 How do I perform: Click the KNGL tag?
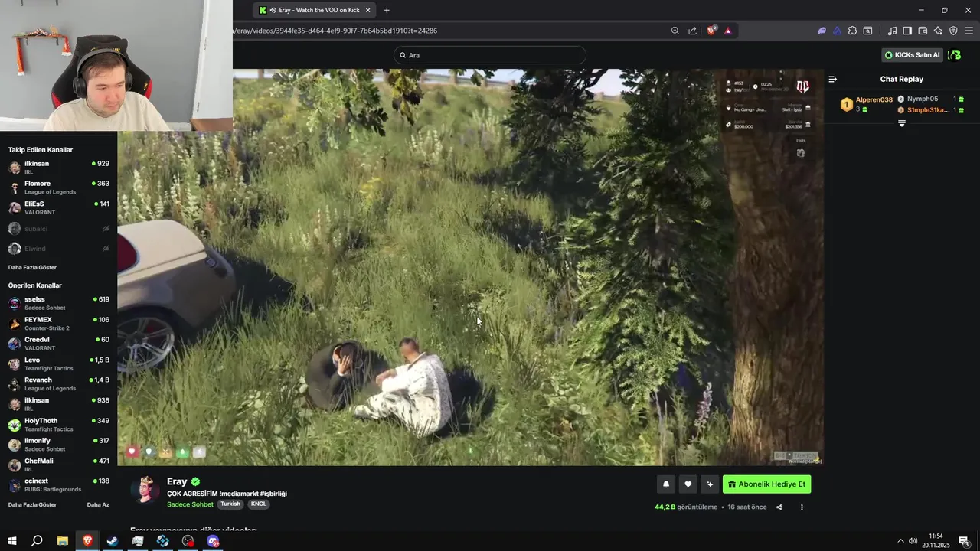coord(259,504)
